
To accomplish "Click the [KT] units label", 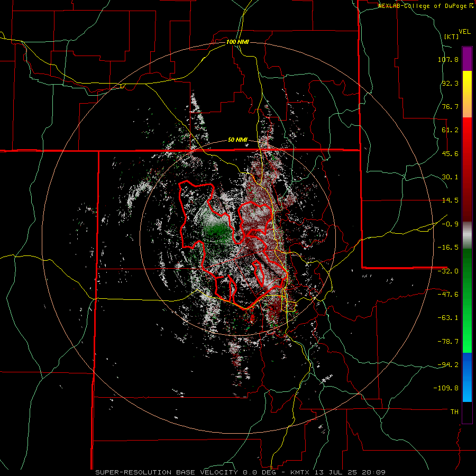I will click(x=451, y=36).
